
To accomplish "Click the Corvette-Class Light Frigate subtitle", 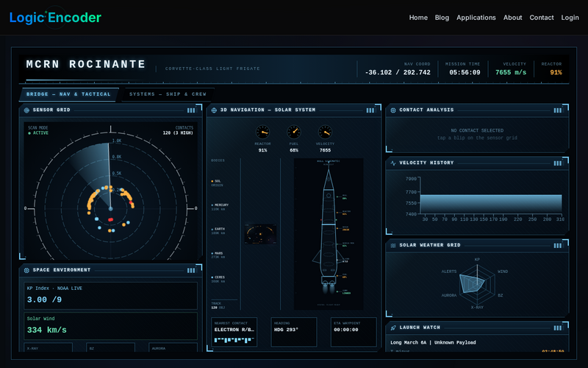I will pyautogui.click(x=212, y=68).
